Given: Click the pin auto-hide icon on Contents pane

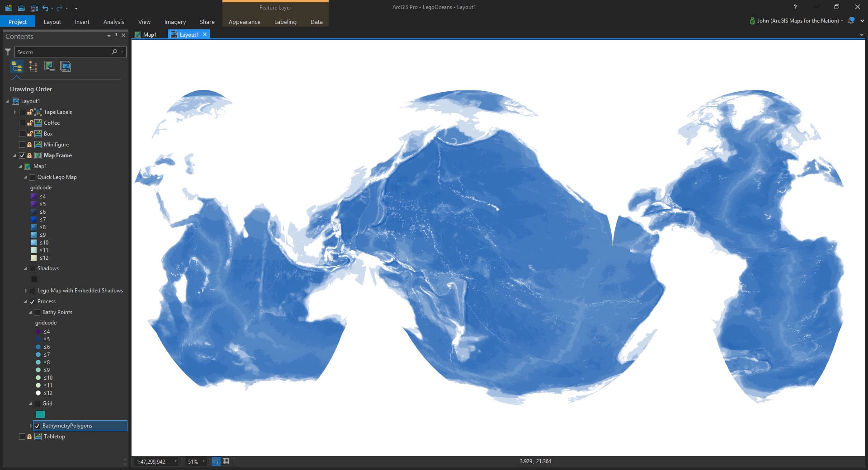Looking at the screenshot, I should (x=116, y=35).
